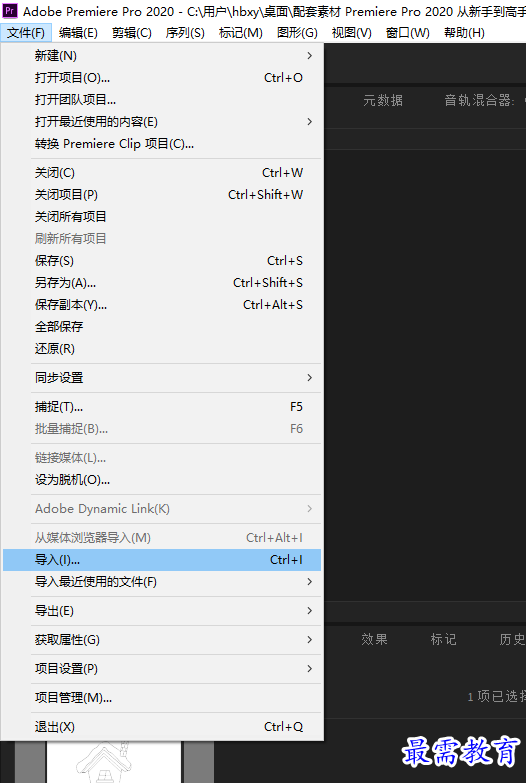Expand 导入最近使用的文件(F) submenu
Image resolution: width=526 pixels, height=783 pixels.
click(x=162, y=582)
